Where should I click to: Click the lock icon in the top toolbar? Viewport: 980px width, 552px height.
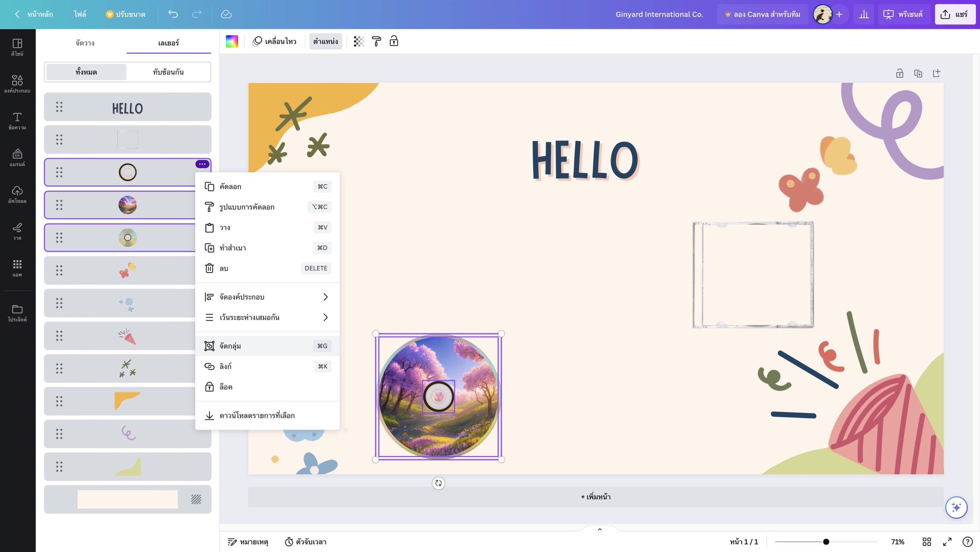point(394,41)
